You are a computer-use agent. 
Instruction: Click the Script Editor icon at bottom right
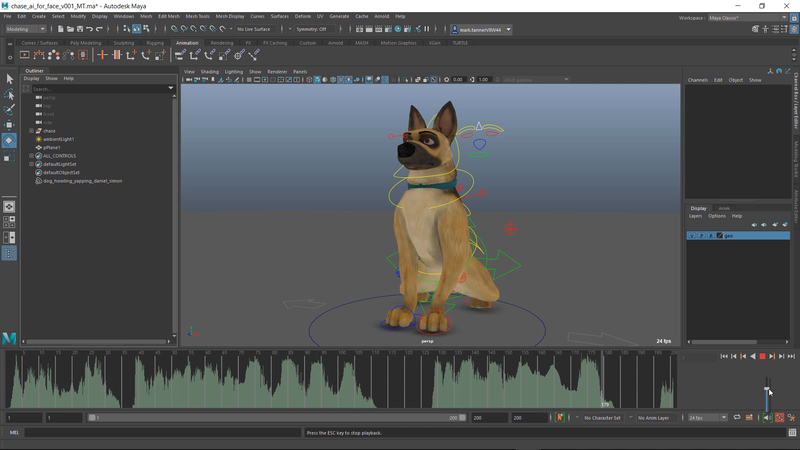tap(792, 433)
